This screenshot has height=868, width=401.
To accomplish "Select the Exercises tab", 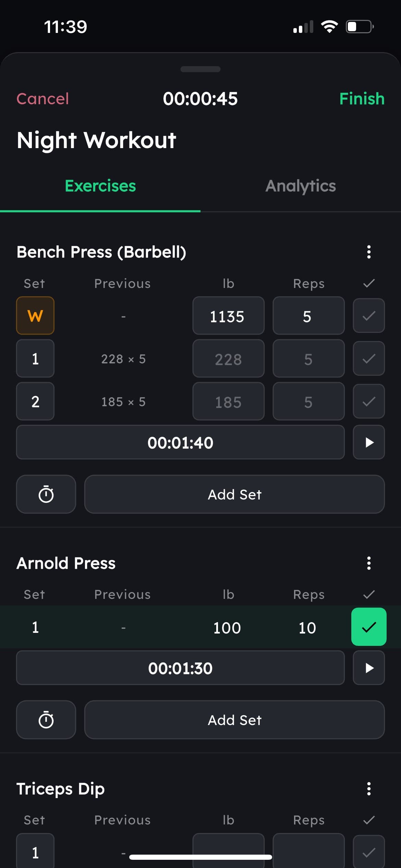I will tap(100, 185).
